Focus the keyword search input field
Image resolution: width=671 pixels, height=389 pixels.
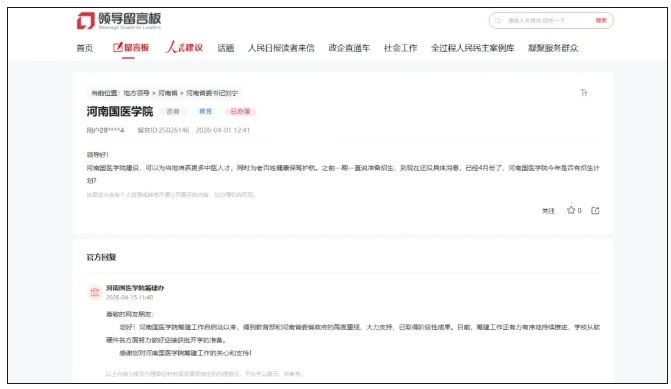click(x=546, y=21)
